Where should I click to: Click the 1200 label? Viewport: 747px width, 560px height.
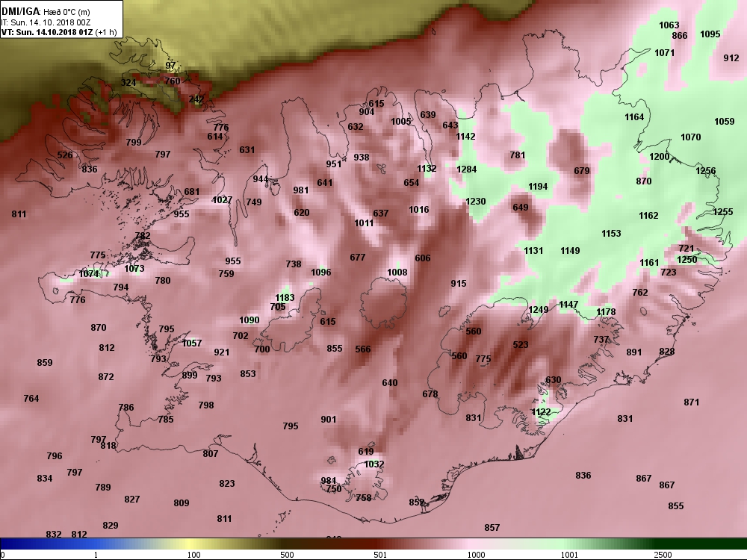[x=660, y=157]
